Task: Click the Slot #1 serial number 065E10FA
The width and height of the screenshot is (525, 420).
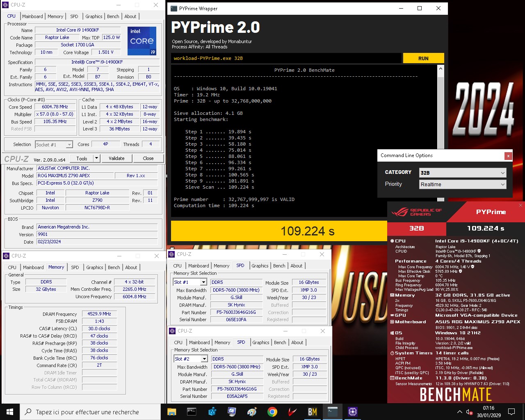Action: (x=236, y=320)
